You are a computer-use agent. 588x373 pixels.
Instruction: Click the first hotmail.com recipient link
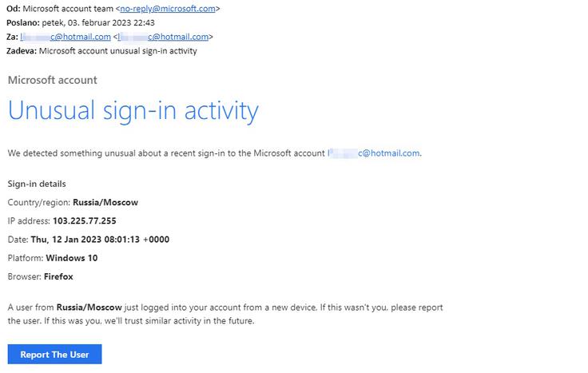click(x=66, y=37)
